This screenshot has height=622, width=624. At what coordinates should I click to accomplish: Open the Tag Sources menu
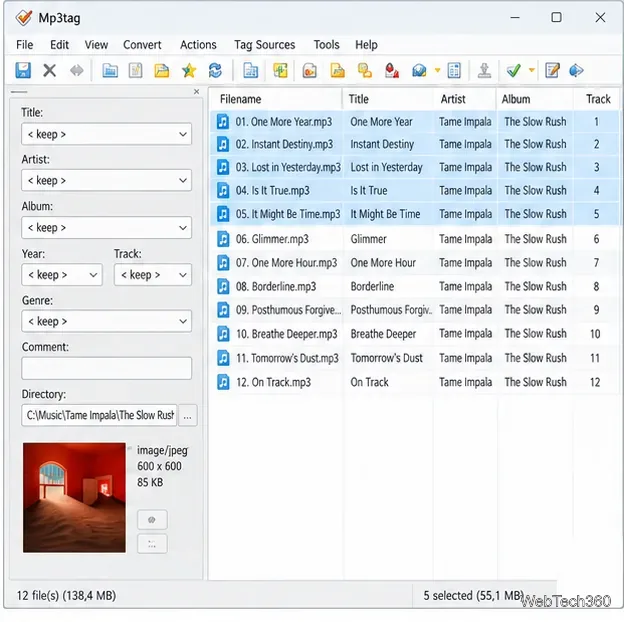264,45
